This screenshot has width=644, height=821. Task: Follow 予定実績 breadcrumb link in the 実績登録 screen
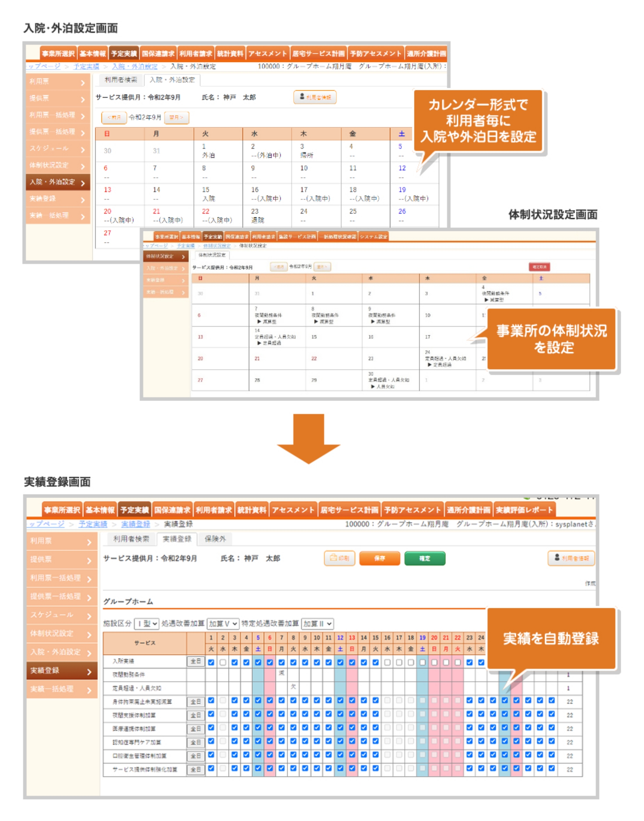93,524
